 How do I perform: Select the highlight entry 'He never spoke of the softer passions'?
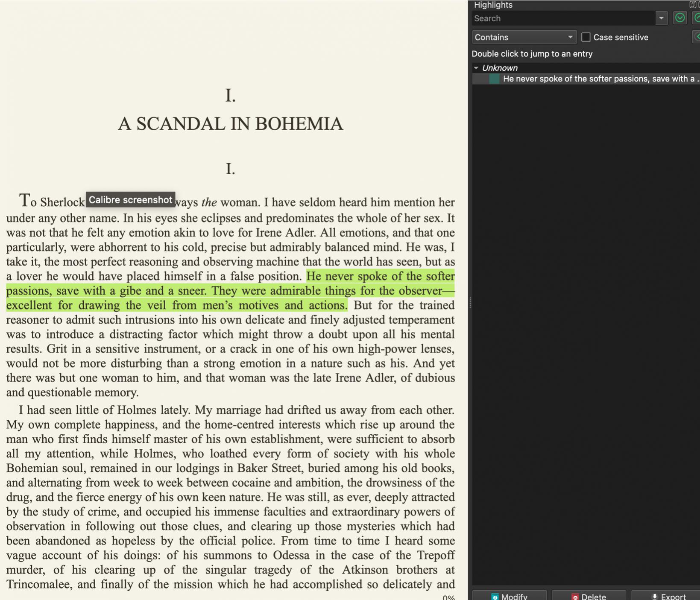pos(586,79)
